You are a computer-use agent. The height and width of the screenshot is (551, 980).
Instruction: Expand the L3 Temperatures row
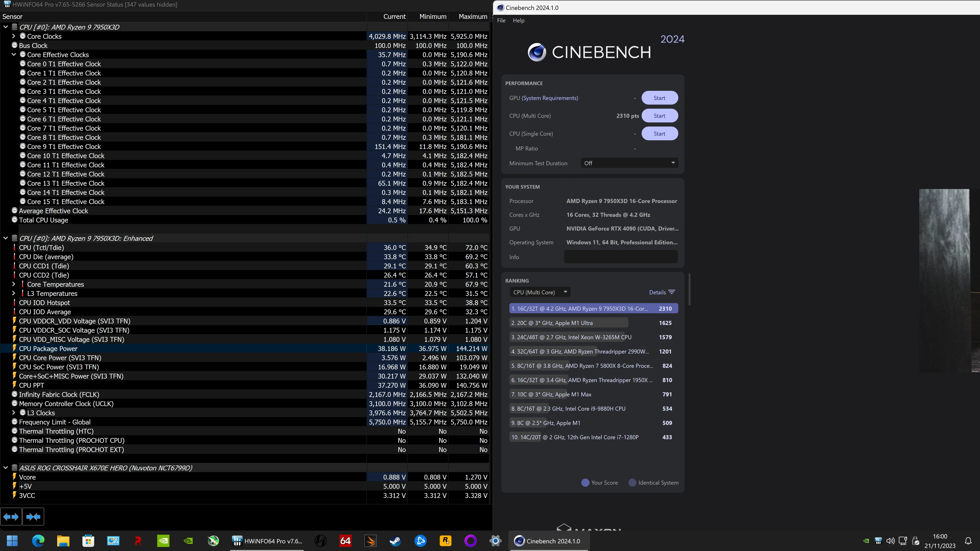click(14, 293)
